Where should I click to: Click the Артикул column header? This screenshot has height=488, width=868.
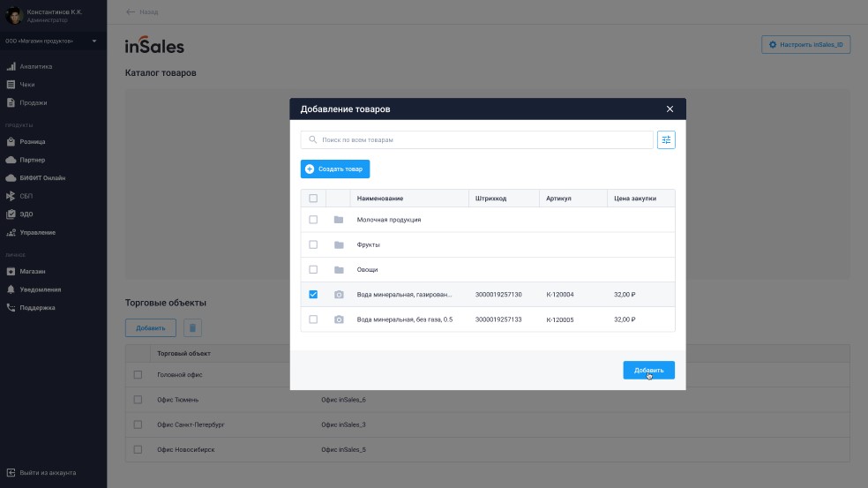558,199
